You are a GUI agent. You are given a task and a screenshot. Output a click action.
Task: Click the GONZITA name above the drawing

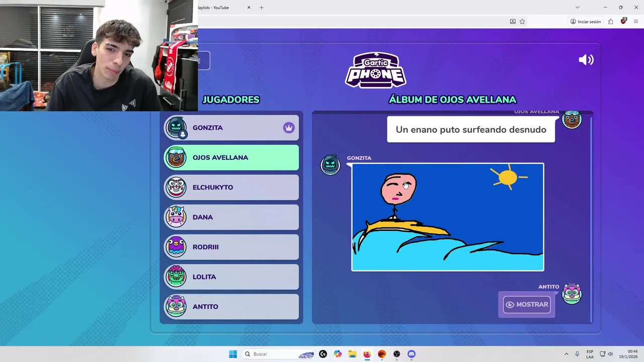pyautogui.click(x=359, y=158)
